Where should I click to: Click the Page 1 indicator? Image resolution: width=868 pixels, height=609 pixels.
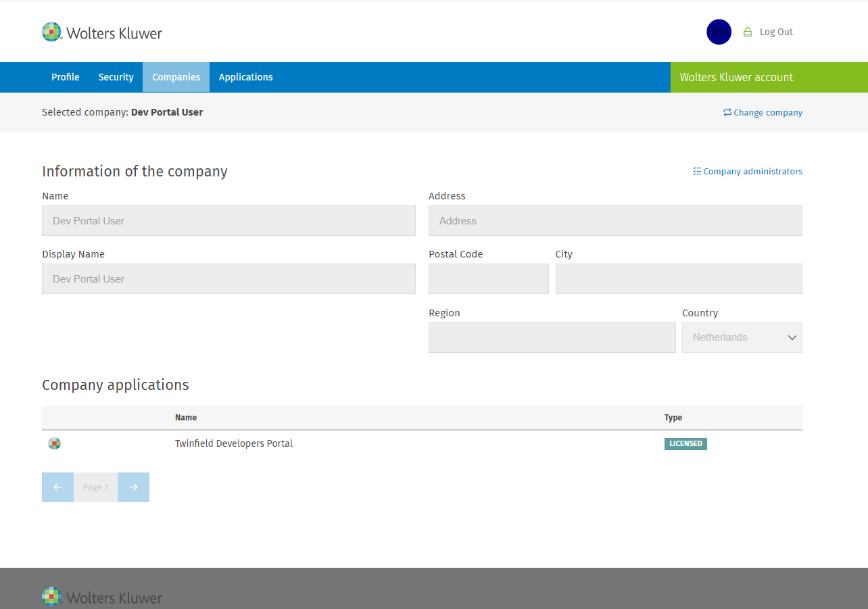pyautogui.click(x=95, y=487)
